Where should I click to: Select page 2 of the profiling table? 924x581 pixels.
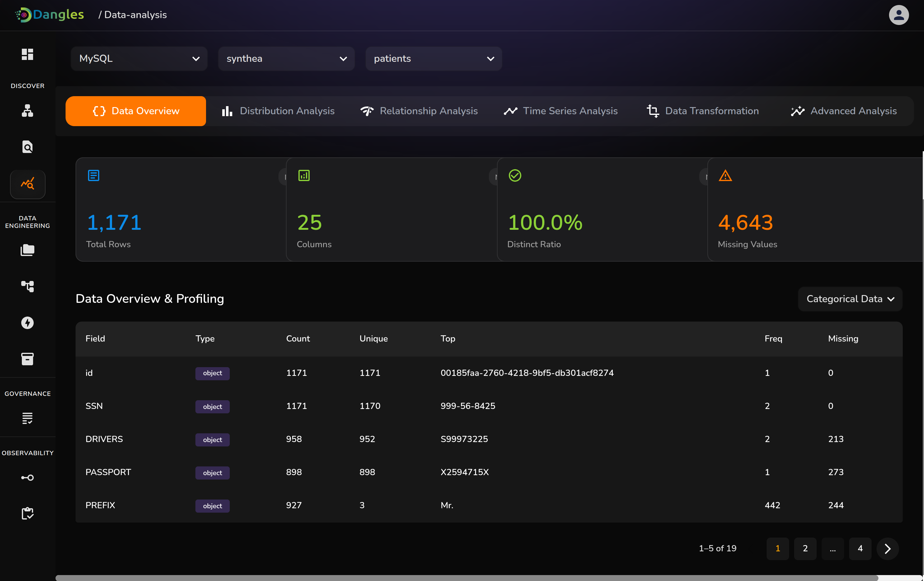point(805,549)
